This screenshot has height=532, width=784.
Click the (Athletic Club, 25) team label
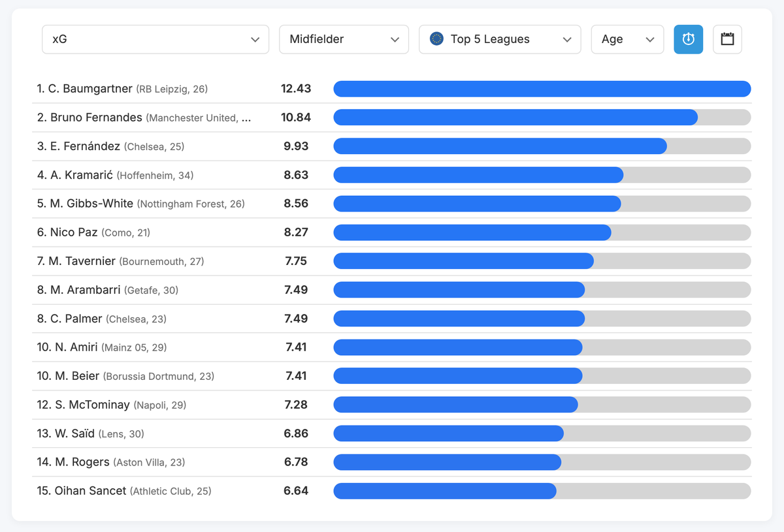[171, 492]
